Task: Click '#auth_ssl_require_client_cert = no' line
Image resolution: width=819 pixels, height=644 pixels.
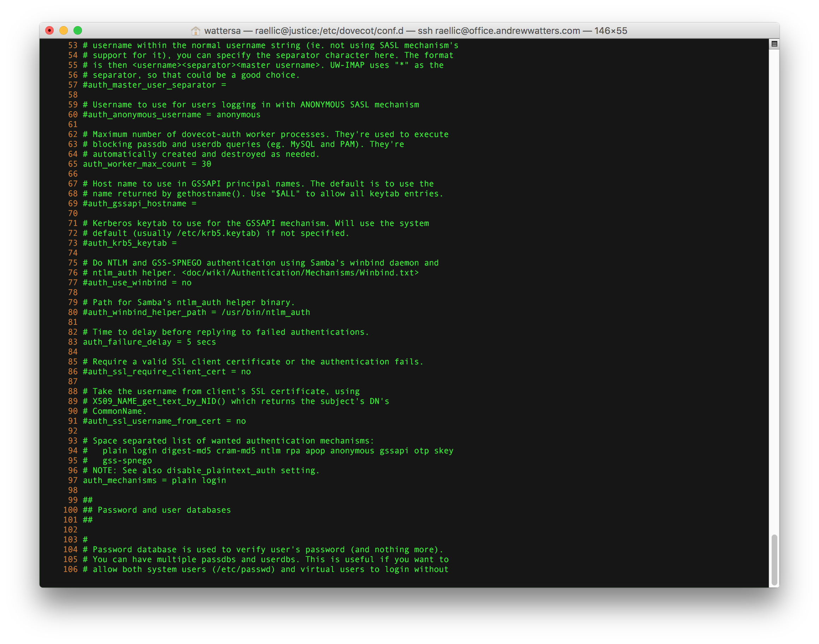Action: 167,372
